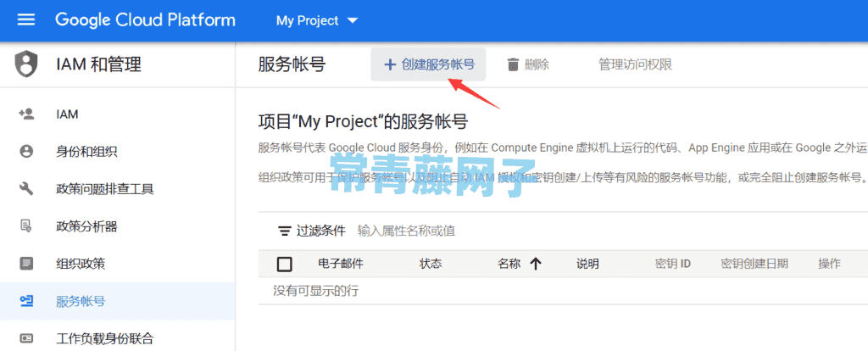
Task: Click the 密钥创建日期 column header
Action: pos(754,264)
